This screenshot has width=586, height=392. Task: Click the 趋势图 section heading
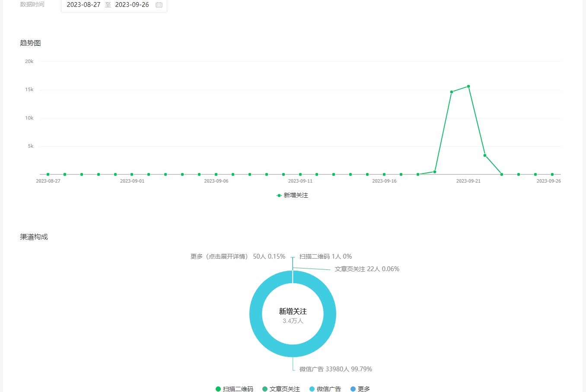[30, 43]
